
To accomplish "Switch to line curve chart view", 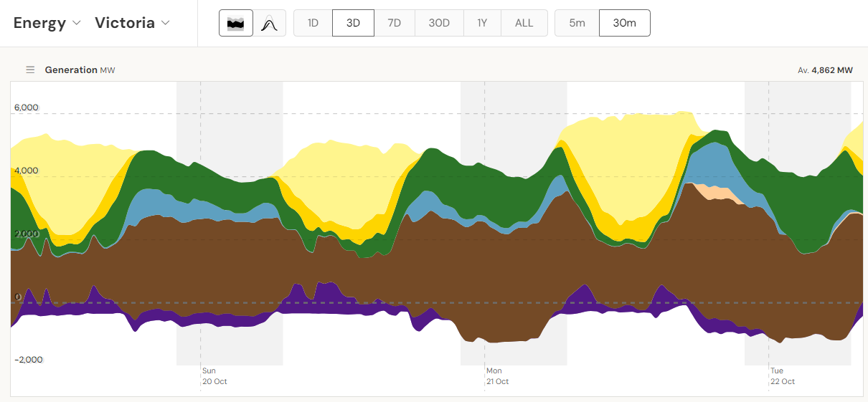I will coord(269,23).
